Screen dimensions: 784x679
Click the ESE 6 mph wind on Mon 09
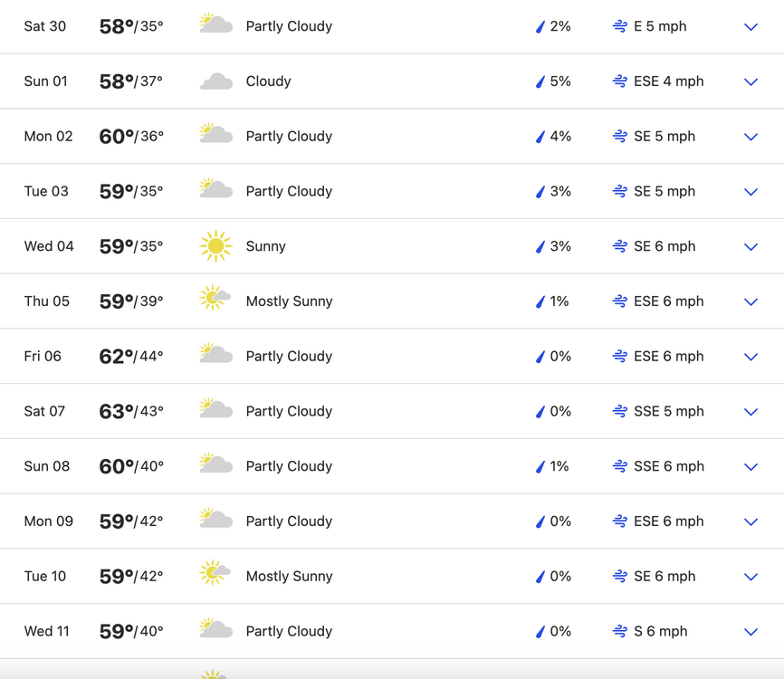(668, 521)
